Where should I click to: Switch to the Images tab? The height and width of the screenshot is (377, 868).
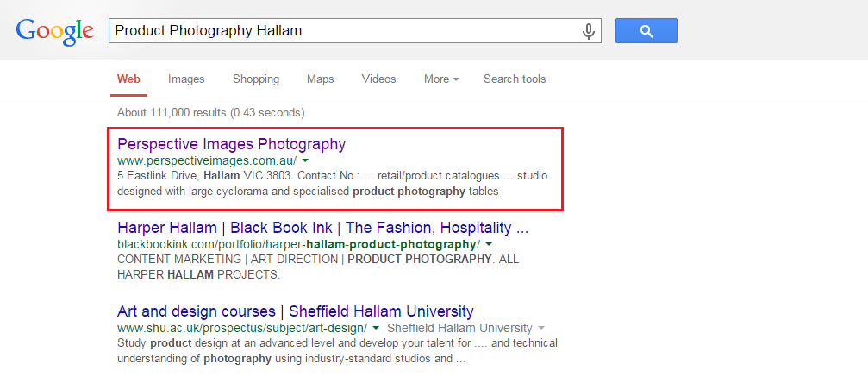[186, 79]
